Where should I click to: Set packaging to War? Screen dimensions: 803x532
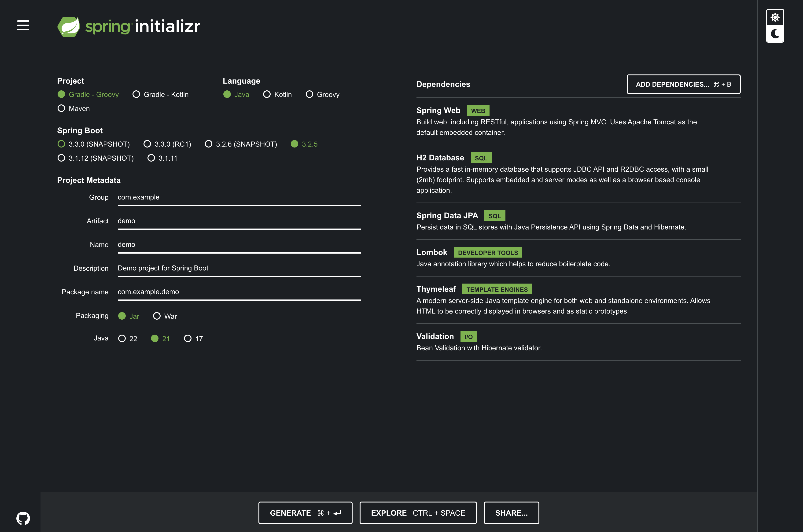pos(165,316)
